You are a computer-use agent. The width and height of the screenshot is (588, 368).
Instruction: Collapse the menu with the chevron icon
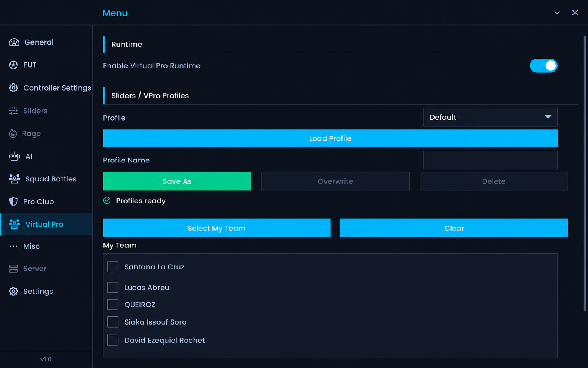[x=557, y=13]
